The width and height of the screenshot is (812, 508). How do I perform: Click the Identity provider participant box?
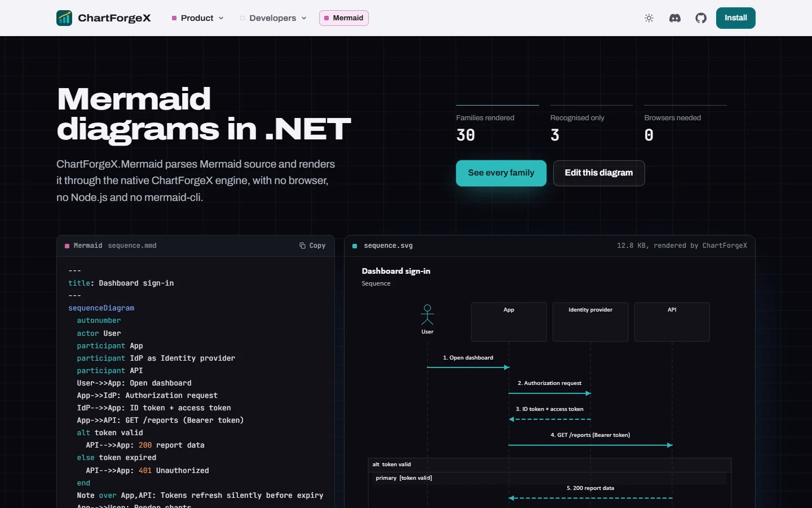click(590, 322)
